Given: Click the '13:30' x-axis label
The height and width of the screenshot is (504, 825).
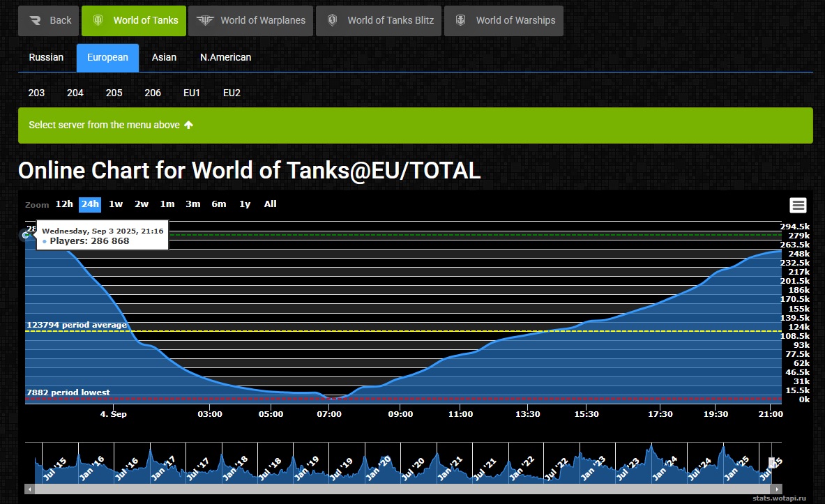Looking at the screenshot, I should tap(528, 414).
